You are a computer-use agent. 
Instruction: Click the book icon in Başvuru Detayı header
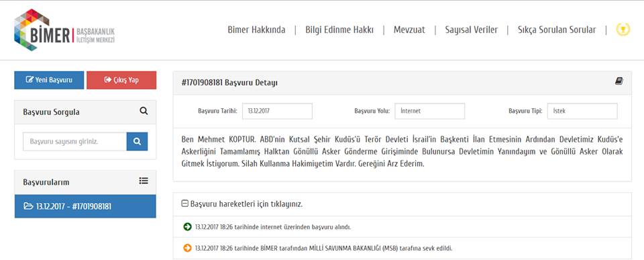pyautogui.click(x=619, y=81)
